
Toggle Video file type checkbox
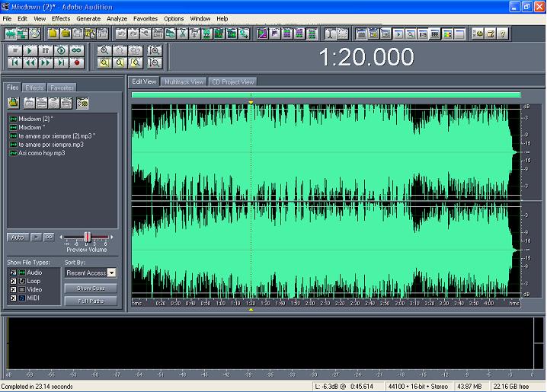[13, 289]
